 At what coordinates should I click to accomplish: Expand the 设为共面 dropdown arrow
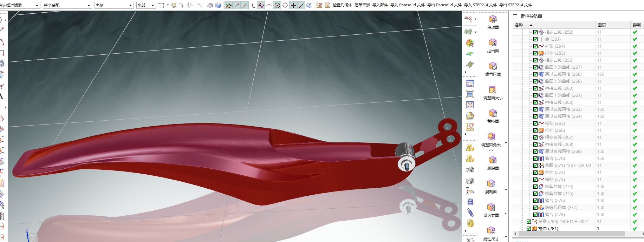pos(506,213)
